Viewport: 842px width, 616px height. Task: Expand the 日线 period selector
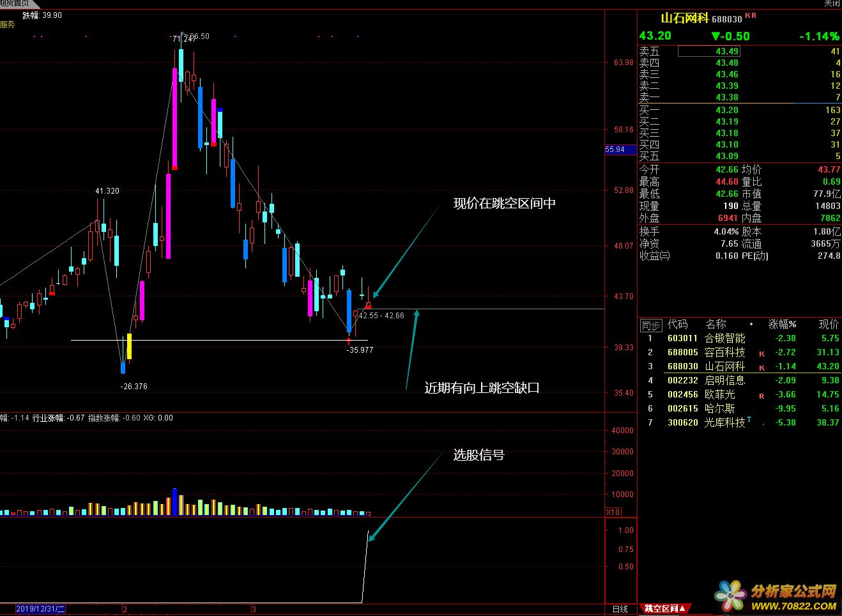click(x=620, y=609)
